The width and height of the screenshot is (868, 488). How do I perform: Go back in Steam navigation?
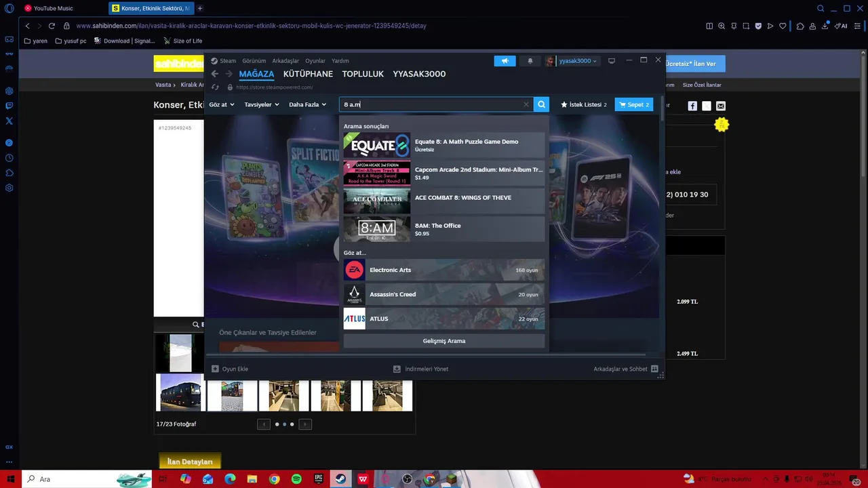click(215, 74)
